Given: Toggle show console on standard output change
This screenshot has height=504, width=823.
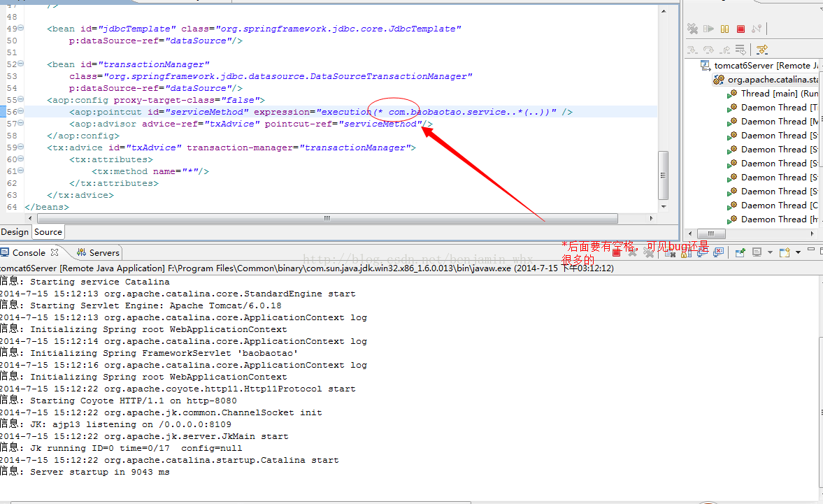Looking at the screenshot, I should click(703, 253).
